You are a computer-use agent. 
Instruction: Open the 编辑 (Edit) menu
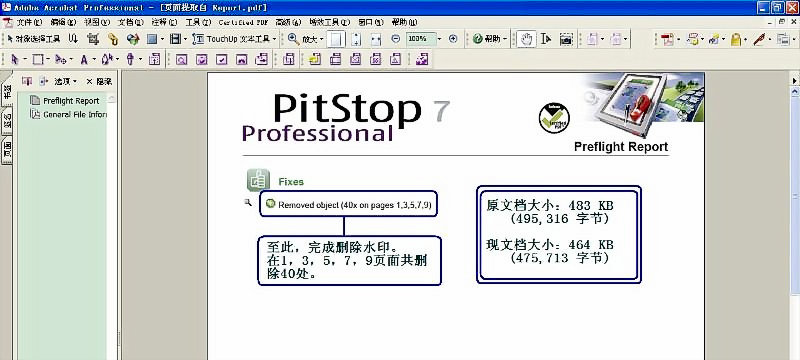point(63,22)
